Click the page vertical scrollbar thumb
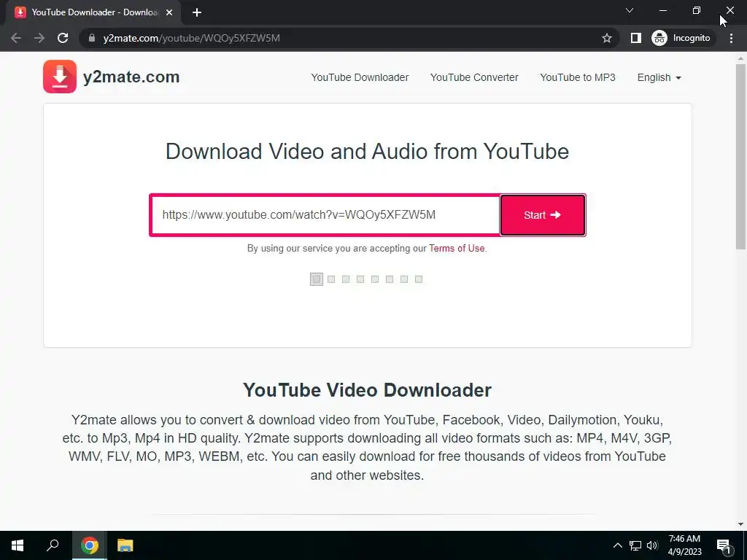 740,156
